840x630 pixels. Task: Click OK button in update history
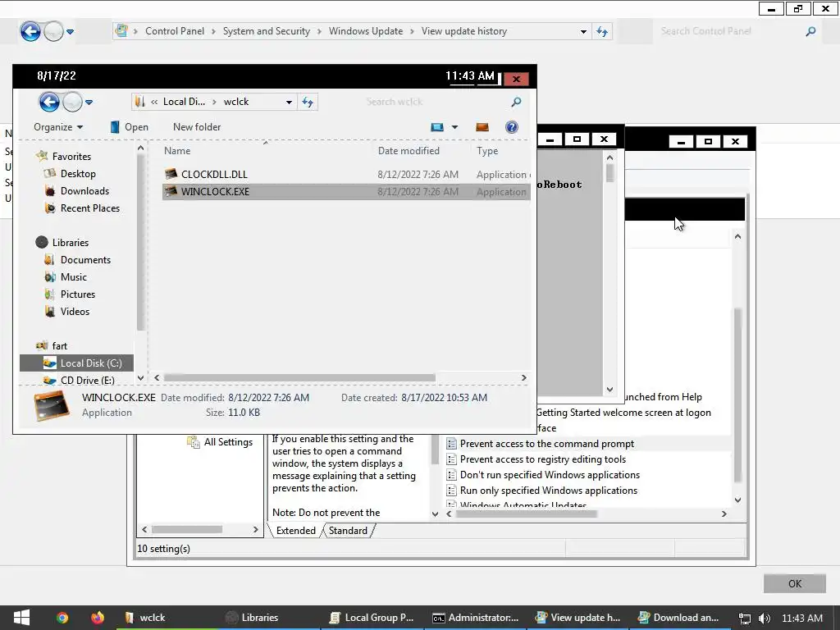[795, 583]
